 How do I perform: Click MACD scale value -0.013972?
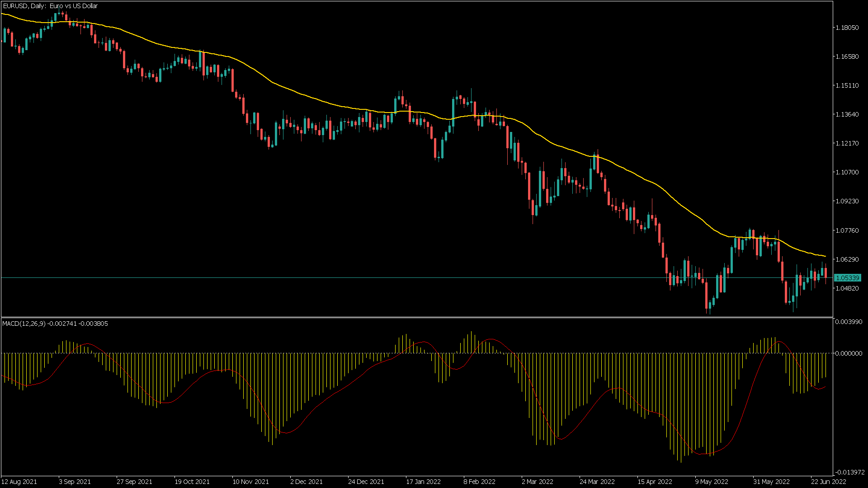[x=849, y=472]
